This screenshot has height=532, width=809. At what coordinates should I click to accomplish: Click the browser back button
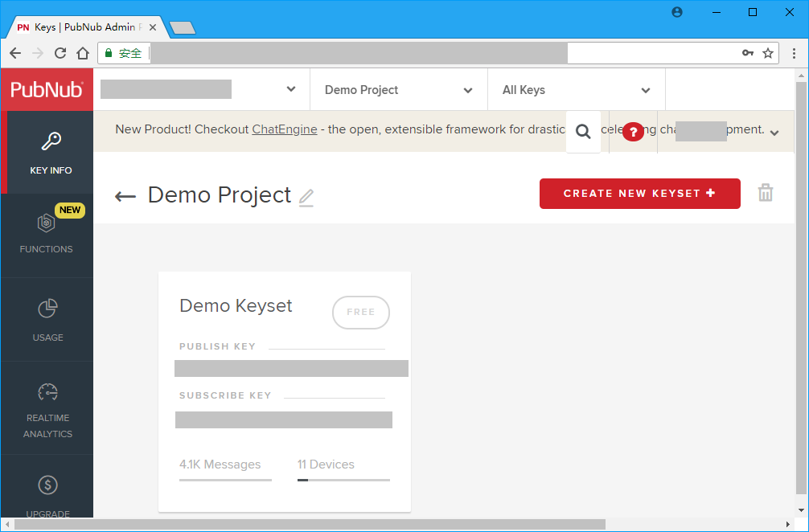click(15, 53)
